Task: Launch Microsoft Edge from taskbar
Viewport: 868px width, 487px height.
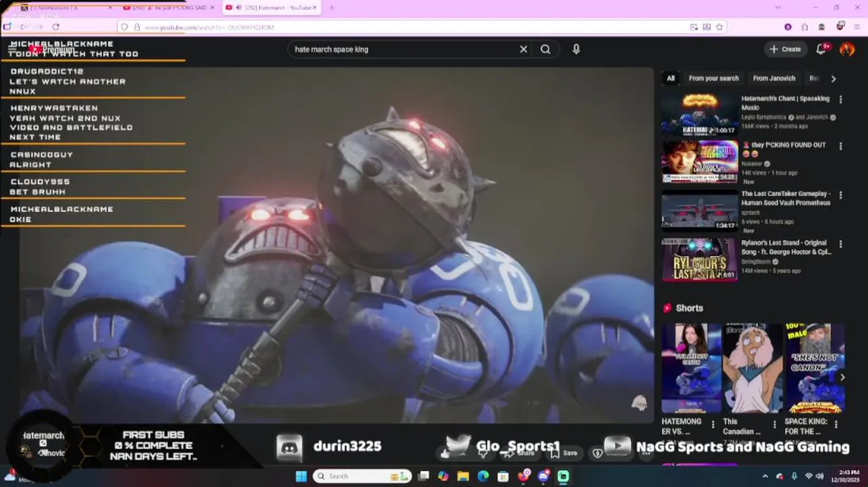Action: click(483, 476)
